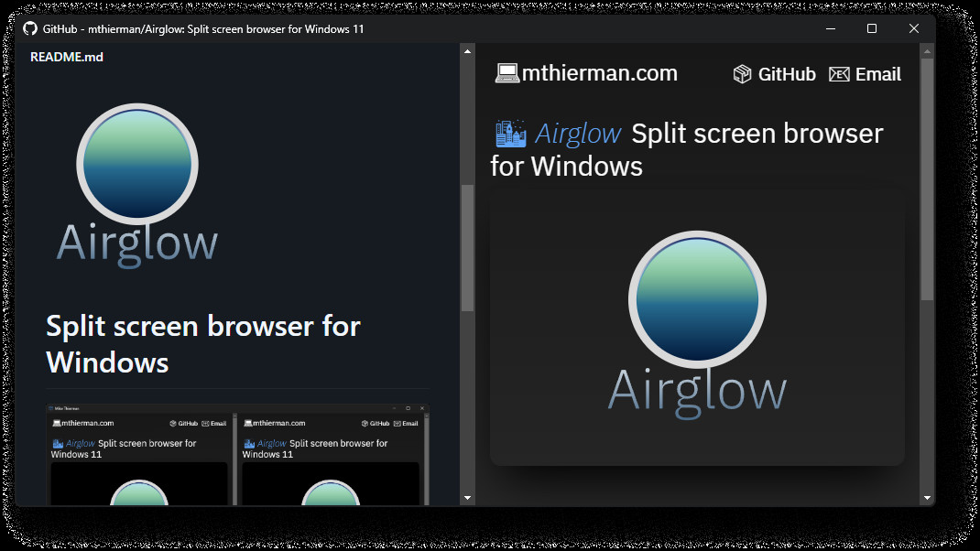This screenshot has width=980, height=551.
Task: Click the Airglow logo image in the README
Action: pos(137,186)
